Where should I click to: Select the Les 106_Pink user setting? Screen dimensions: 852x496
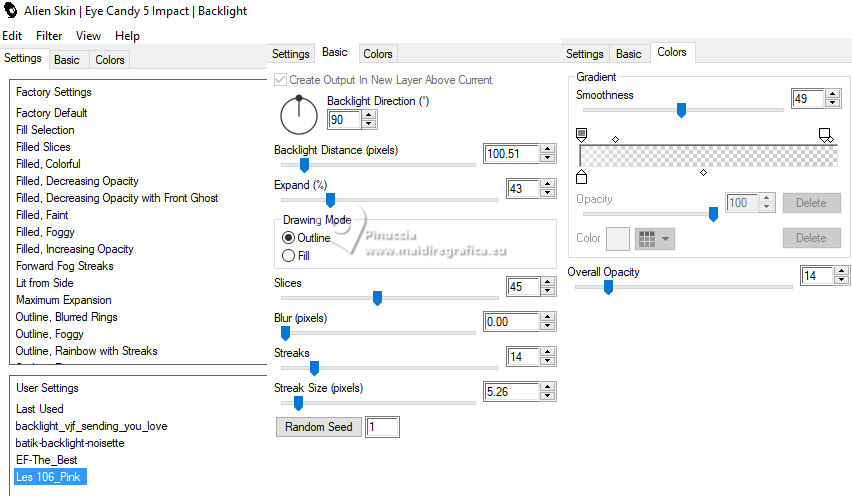point(49,476)
